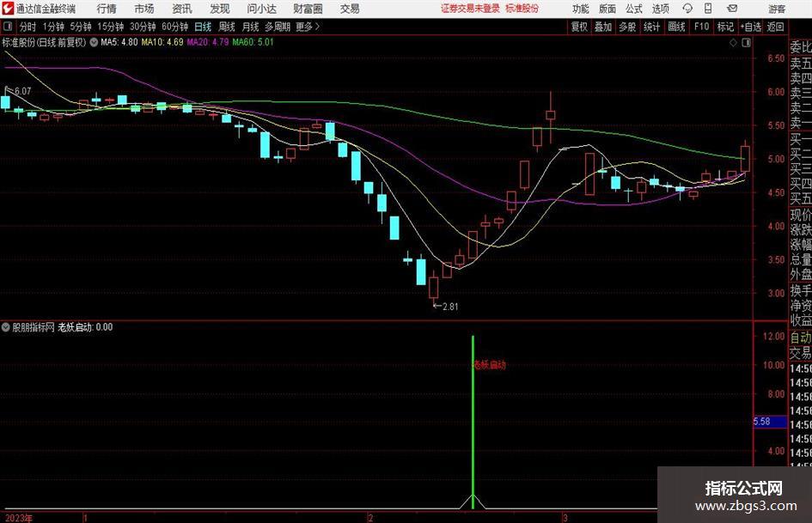
Task: Click the green 老妖启动 signal spike
Action: (x=473, y=422)
